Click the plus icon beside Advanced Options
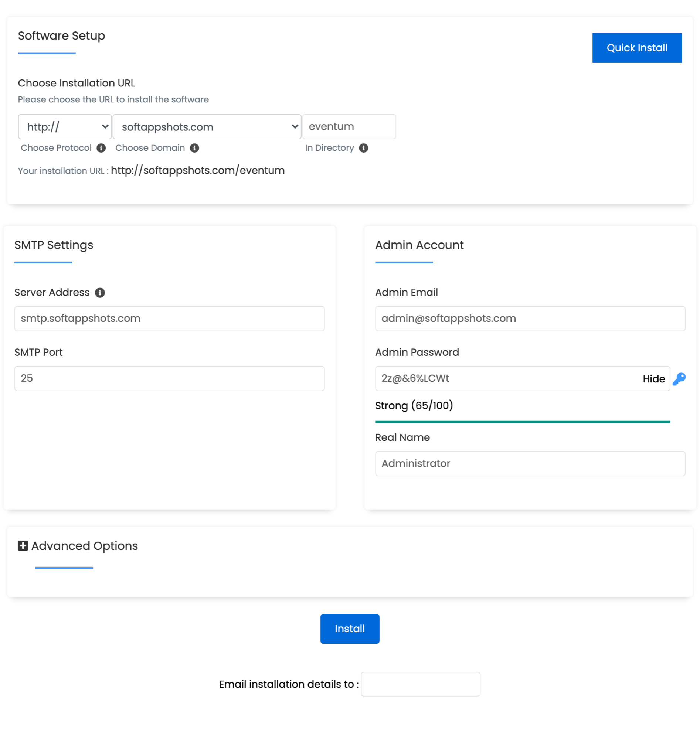The image size is (700, 739). coord(23,546)
